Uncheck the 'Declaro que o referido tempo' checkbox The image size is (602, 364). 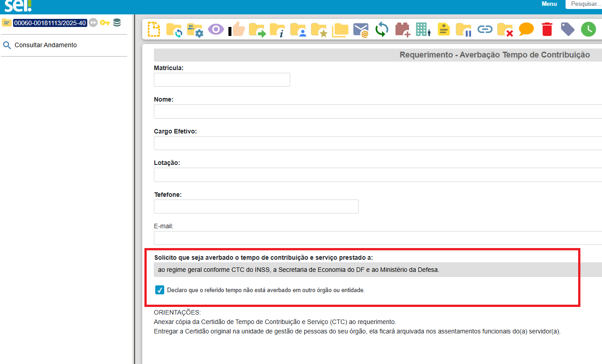coord(160,290)
